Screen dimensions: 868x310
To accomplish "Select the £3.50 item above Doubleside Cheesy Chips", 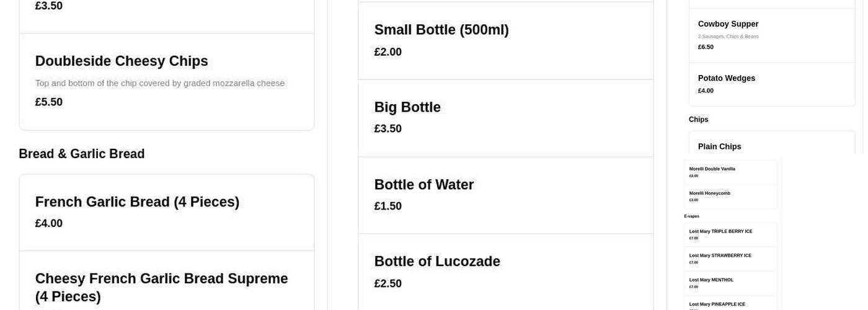I will coord(166,12).
